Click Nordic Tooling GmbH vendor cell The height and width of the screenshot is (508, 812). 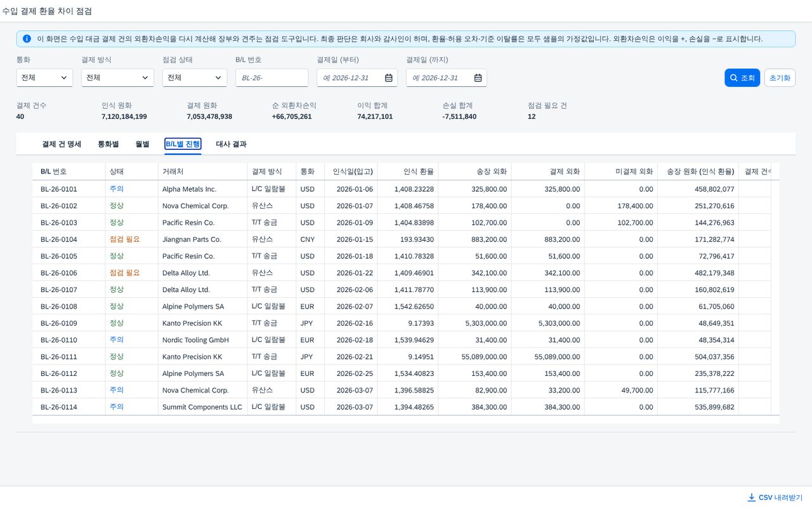coord(195,340)
